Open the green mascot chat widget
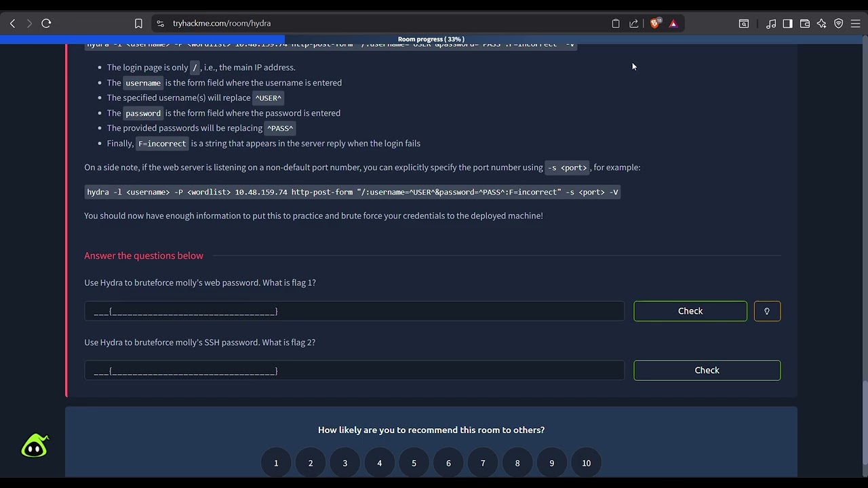868x488 pixels. tap(35, 446)
